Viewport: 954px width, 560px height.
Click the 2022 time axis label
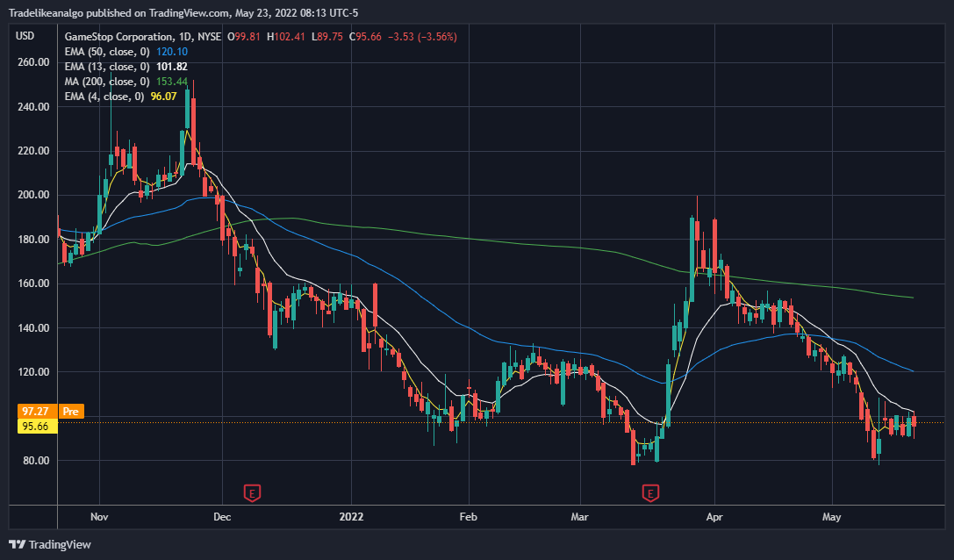click(x=352, y=517)
